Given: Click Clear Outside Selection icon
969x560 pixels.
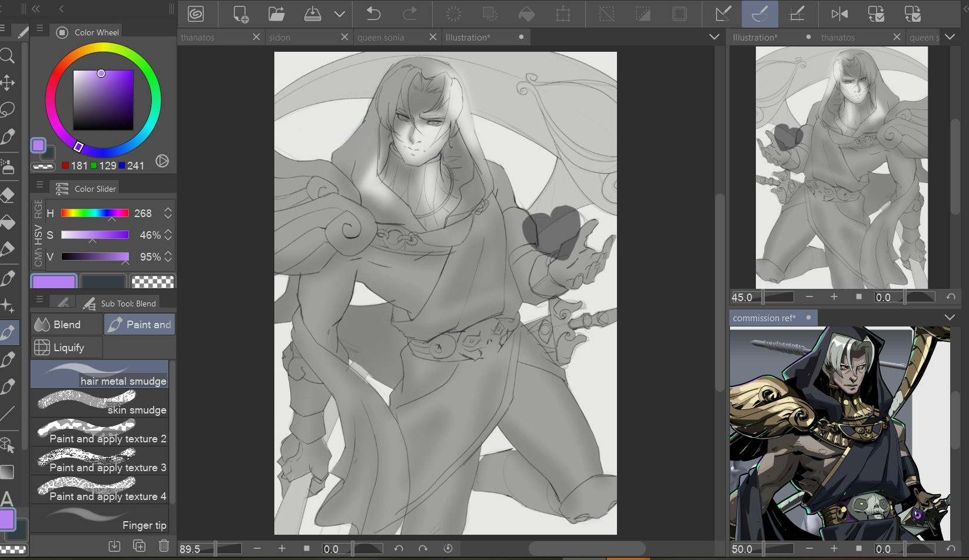Looking at the screenshot, I should (489, 14).
